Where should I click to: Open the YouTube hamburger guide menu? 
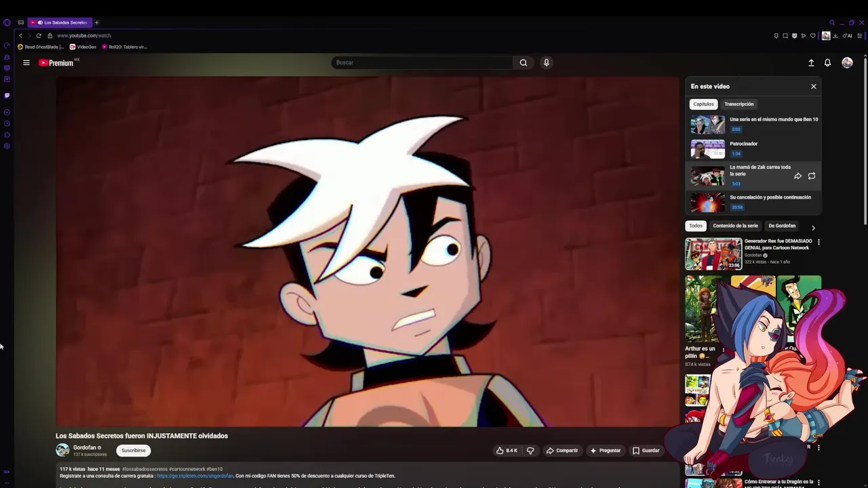(x=26, y=62)
